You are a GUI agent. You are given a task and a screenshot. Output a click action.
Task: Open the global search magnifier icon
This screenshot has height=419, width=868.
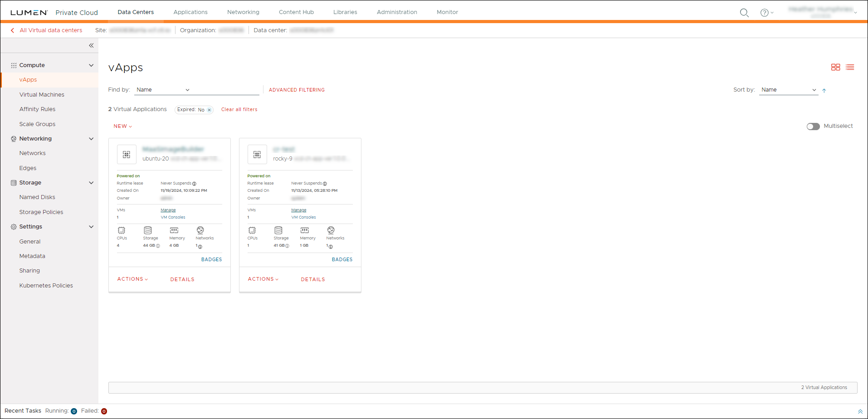(744, 13)
